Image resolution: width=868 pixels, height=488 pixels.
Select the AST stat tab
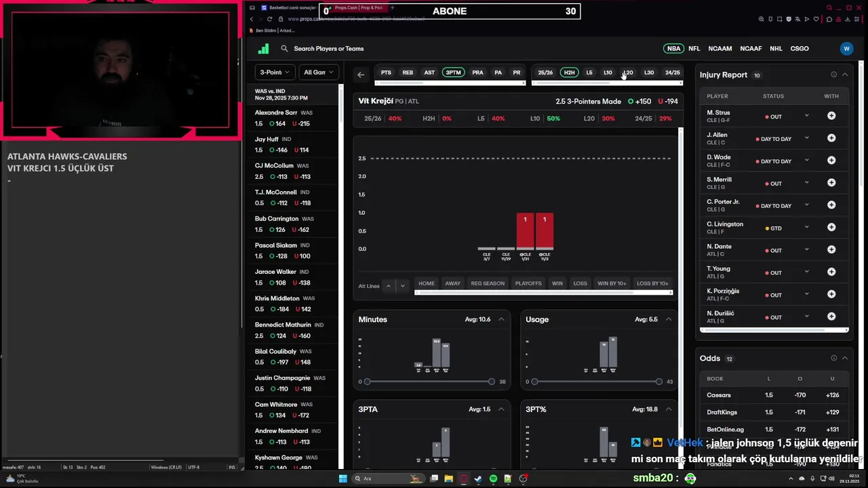429,73
